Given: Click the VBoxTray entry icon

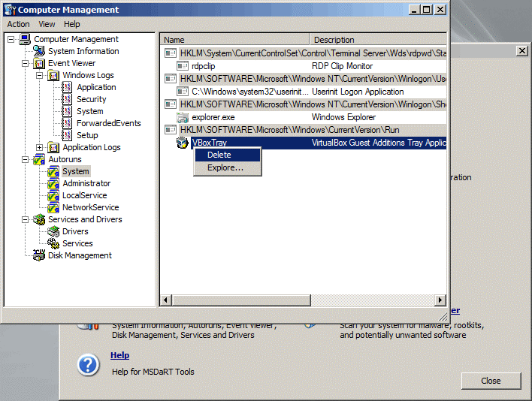Looking at the screenshot, I should (182, 143).
